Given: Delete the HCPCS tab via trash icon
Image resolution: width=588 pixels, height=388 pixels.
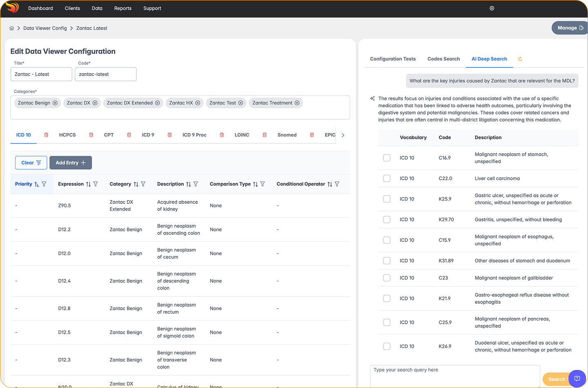Looking at the screenshot, I should (91, 135).
